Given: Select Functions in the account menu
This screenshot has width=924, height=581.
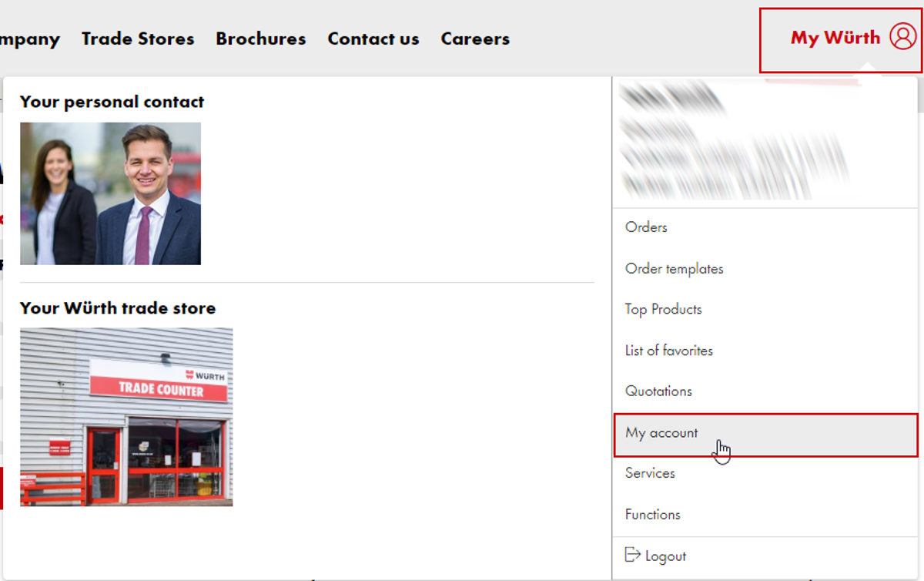Looking at the screenshot, I should coord(652,515).
